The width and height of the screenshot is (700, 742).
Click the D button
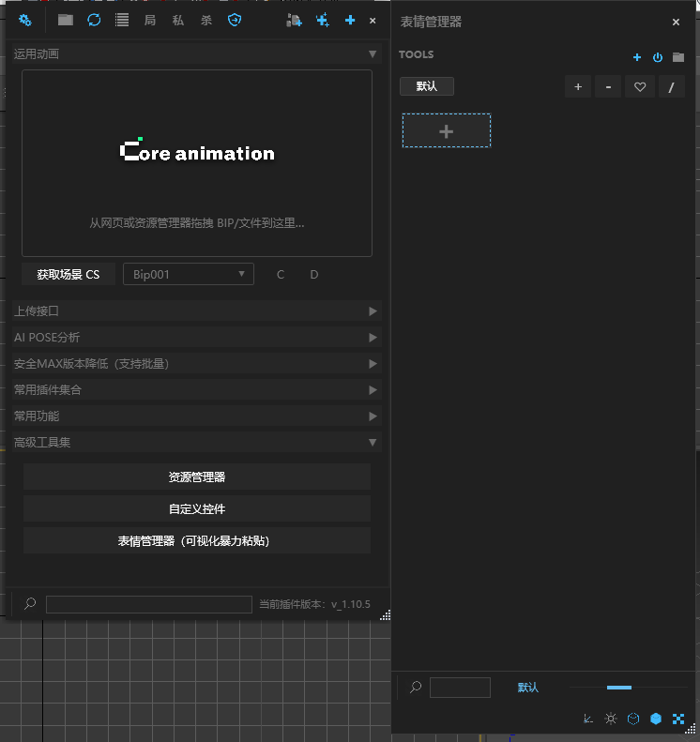[x=313, y=275]
